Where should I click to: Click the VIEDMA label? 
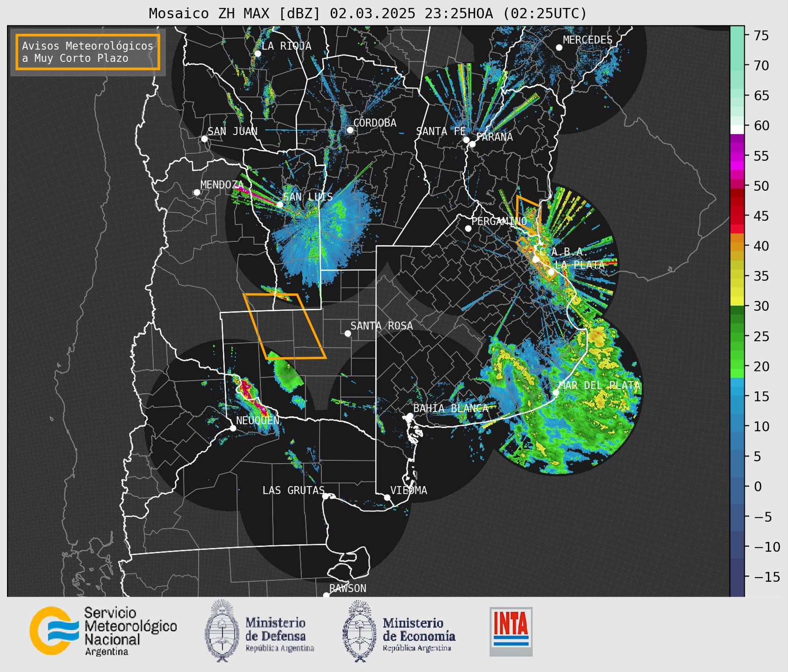pyautogui.click(x=409, y=490)
